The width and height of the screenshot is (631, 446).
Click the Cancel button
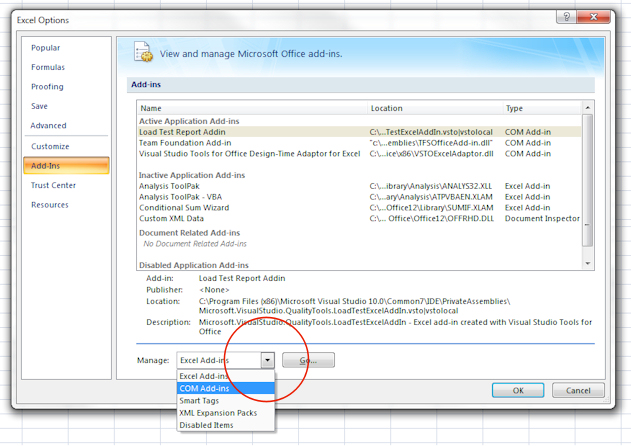pyautogui.click(x=578, y=390)
